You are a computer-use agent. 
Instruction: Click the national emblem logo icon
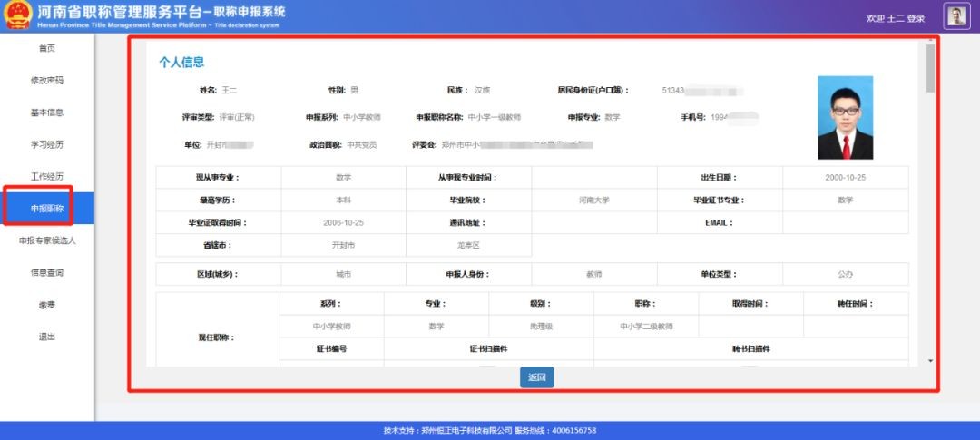(x=17, y=15)
